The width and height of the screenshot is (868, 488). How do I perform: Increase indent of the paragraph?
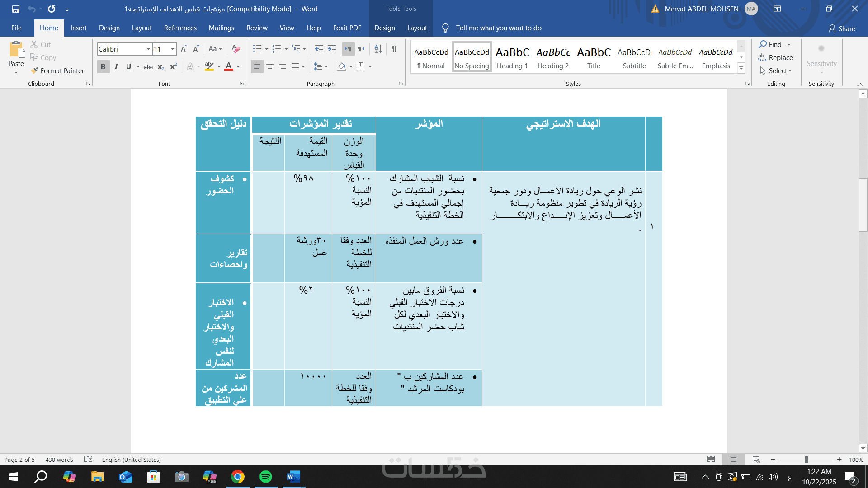coord(332,49)
